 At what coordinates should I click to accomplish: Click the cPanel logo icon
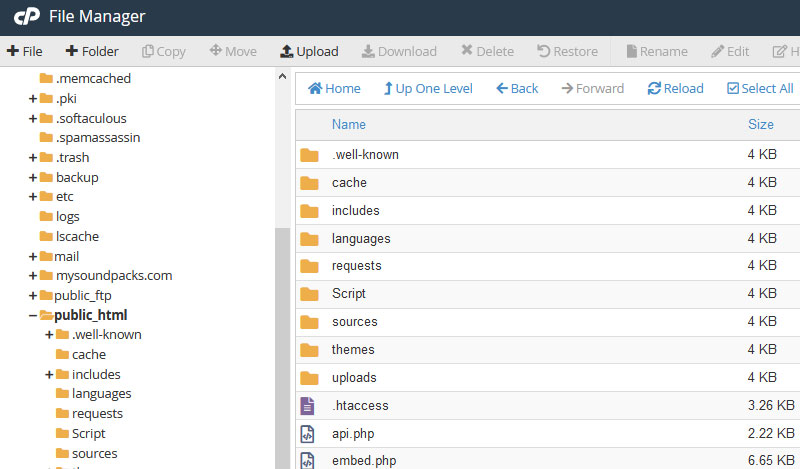click(x=27, y=16)
